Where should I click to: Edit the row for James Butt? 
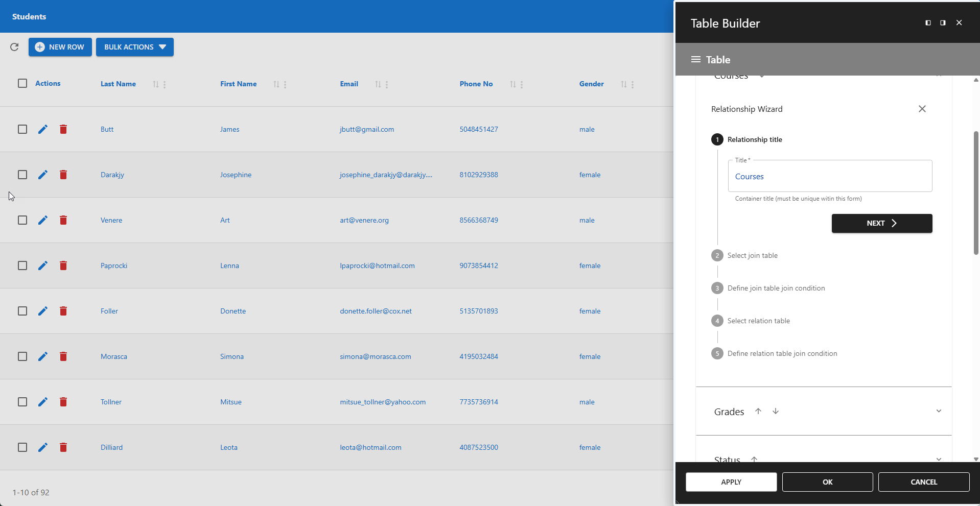coord(42,129)
